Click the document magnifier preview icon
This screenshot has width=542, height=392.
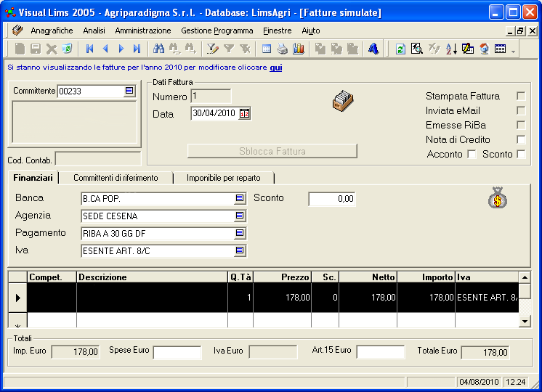[x=416, y=49]
